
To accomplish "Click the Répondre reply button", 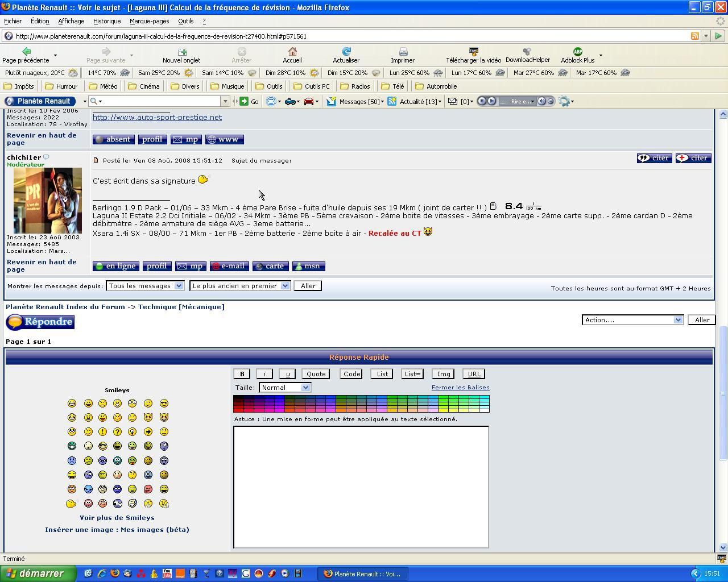I will coord(40,322).
